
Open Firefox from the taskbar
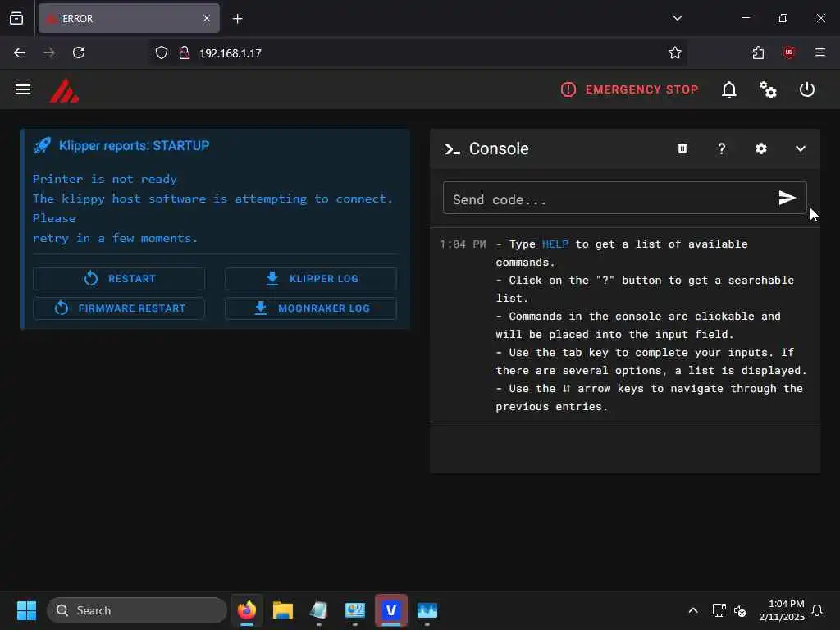246,610
